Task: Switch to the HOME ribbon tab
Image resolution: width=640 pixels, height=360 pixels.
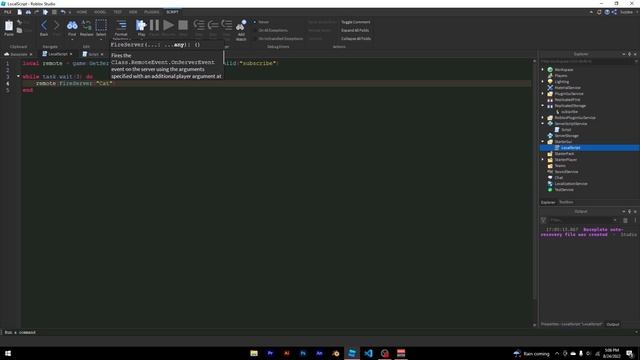Action: (82, 12)
